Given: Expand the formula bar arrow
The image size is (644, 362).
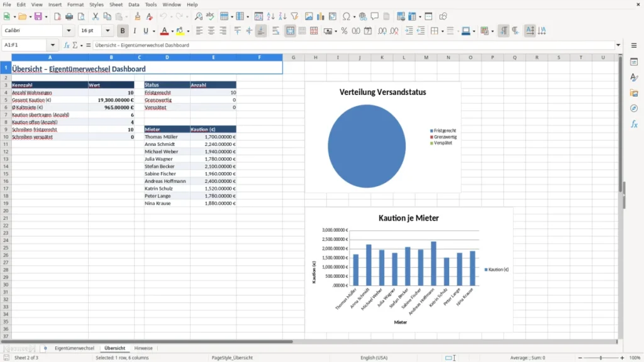Looking at the screenshot, I should pos(618,45).
